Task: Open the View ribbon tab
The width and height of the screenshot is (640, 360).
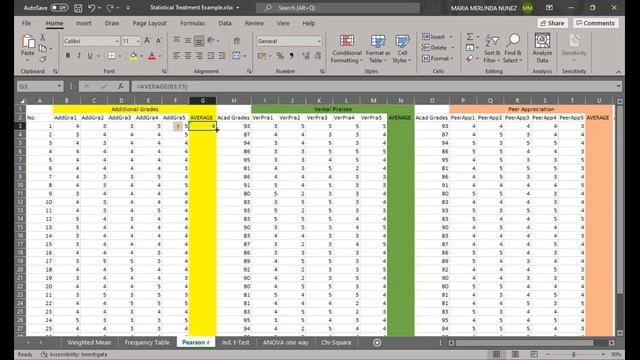Action: click(283, 23)
